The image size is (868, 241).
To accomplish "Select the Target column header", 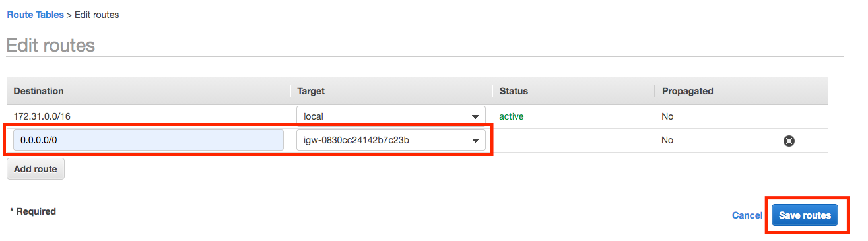I will 311,91.
